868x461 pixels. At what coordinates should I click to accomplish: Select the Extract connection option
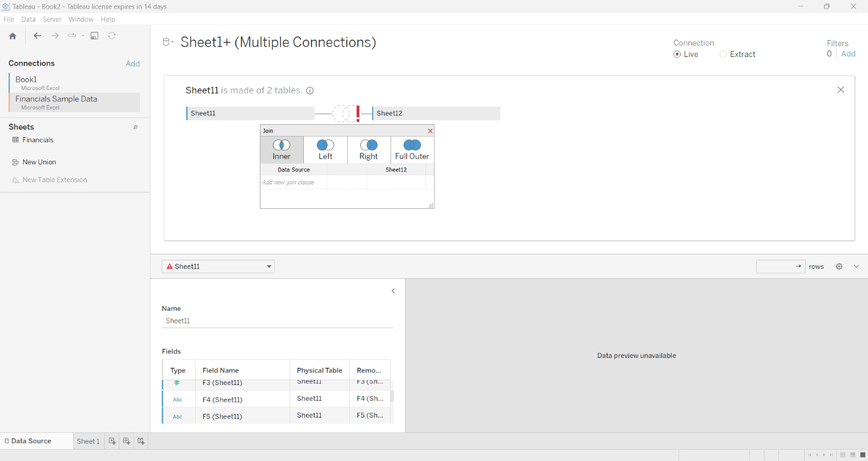pos(723,54)
